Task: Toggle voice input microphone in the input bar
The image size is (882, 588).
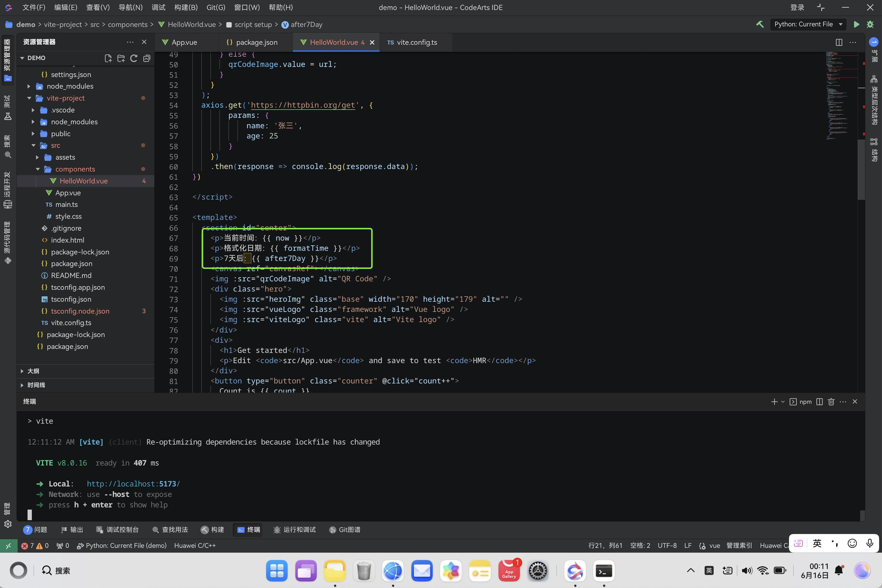Action: (x=870, y=543)
